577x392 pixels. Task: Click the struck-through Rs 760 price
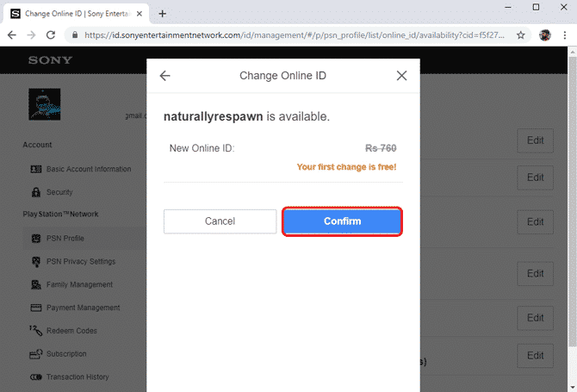click(x=381, y=148)
